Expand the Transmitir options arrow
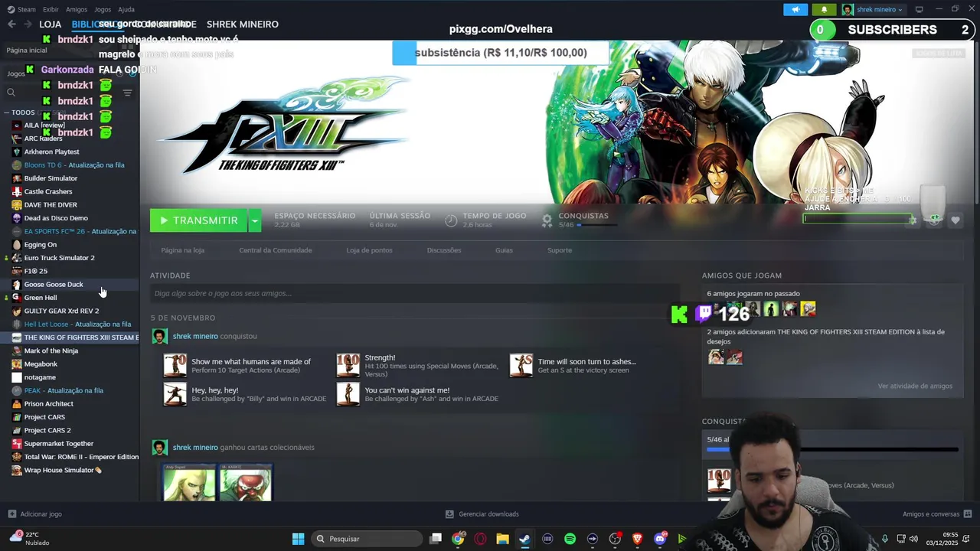Viewport: 980px width, 551px height. click(x=255, y=220)
